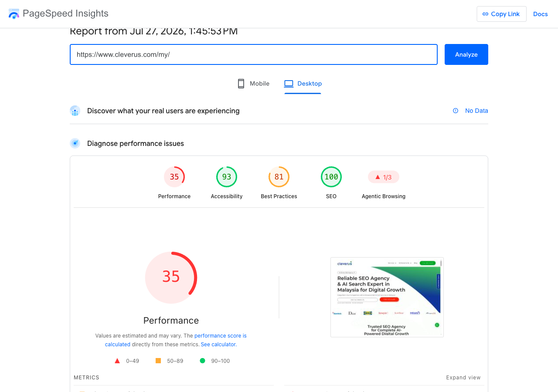Click the mobile phone icon
This screenshot has width=558, height=392.
coord(241,84)
